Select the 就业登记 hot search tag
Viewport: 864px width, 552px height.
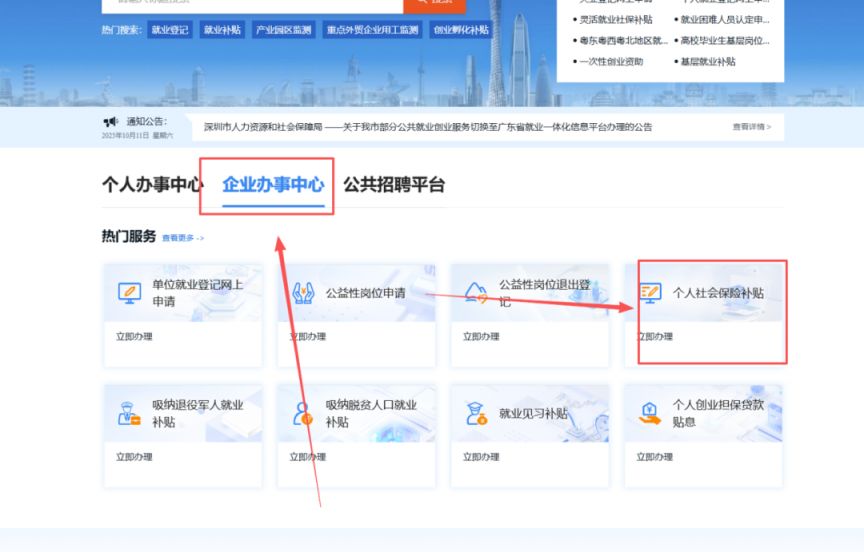[169, 30]
